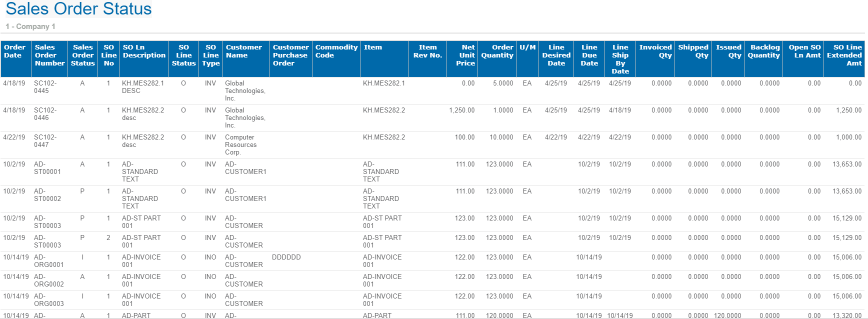The height and width of the screenshot is (319, 868).
Task: Click the Line Desired Date header
Action: (556, 55)
